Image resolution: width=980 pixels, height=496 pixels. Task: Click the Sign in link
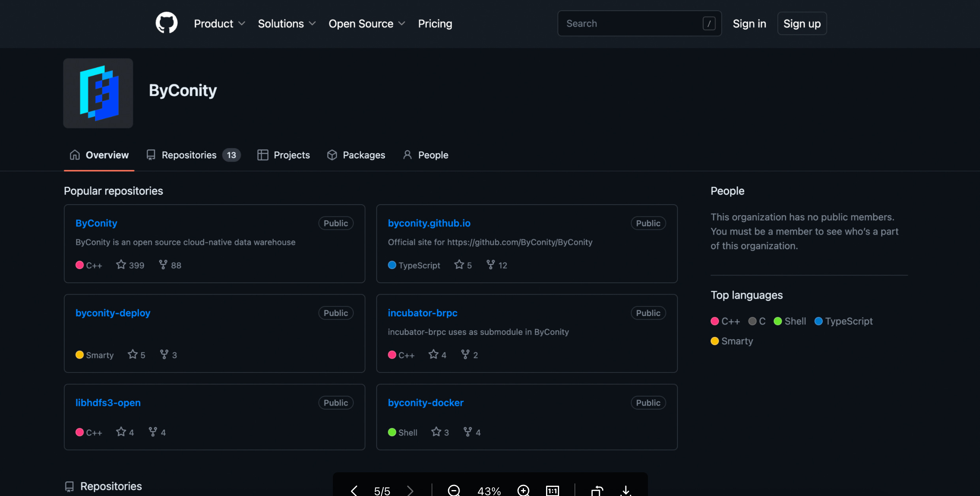coord(749,24)
